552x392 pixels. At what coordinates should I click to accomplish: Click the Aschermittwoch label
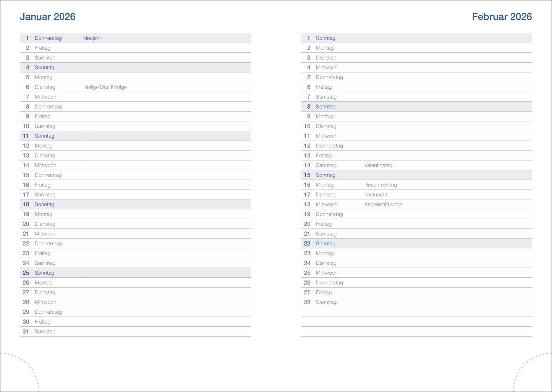tap(383, 204)
